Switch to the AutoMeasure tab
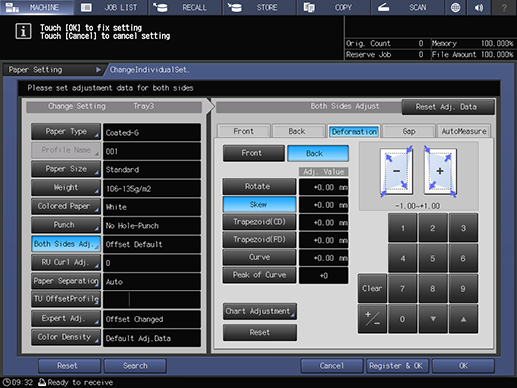The height and width of the screenshot is (388, 517). 464,131
